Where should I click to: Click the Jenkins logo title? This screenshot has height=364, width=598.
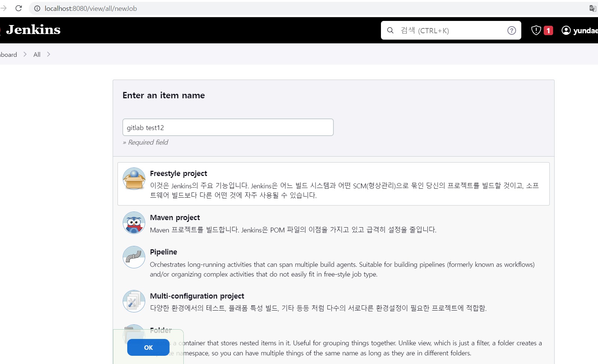pyautogui.click(x=33, y=30)
